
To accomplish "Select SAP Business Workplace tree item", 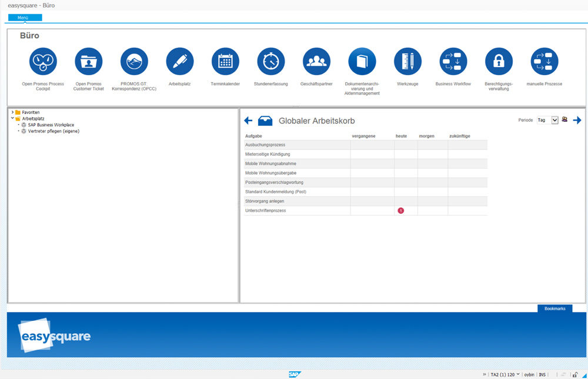I will [51, 125].
